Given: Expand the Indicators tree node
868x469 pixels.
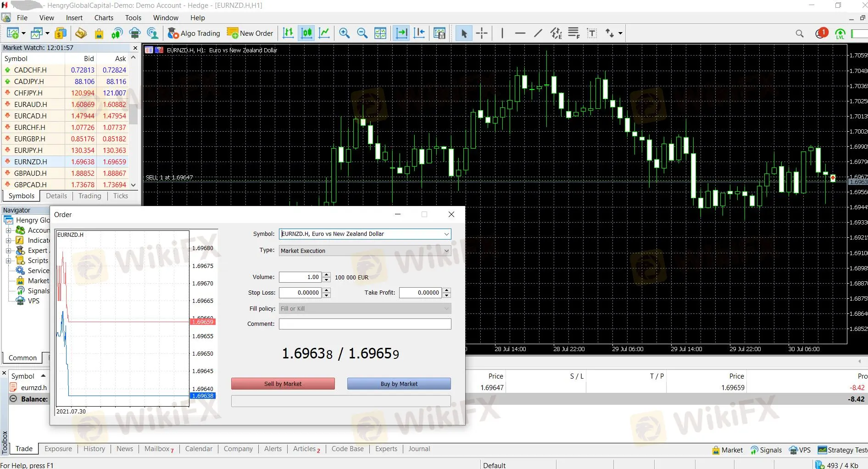Looking at the screenshot, I should [x=8, y=240].
